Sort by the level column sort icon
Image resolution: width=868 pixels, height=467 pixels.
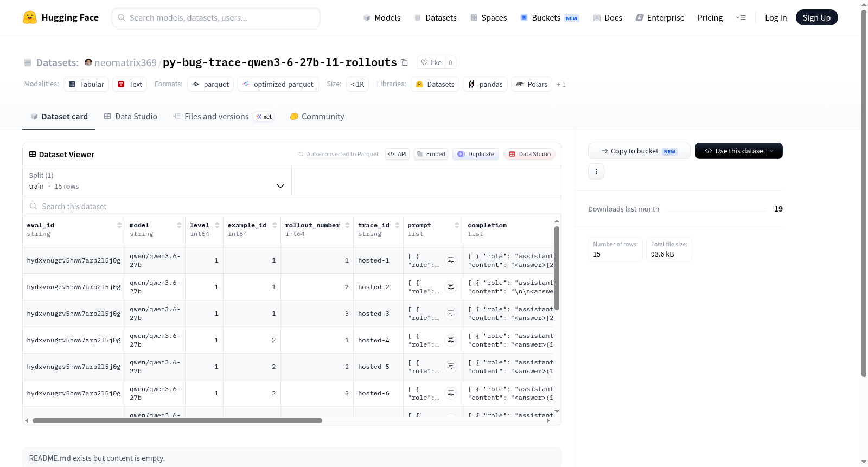click(217, 225)
